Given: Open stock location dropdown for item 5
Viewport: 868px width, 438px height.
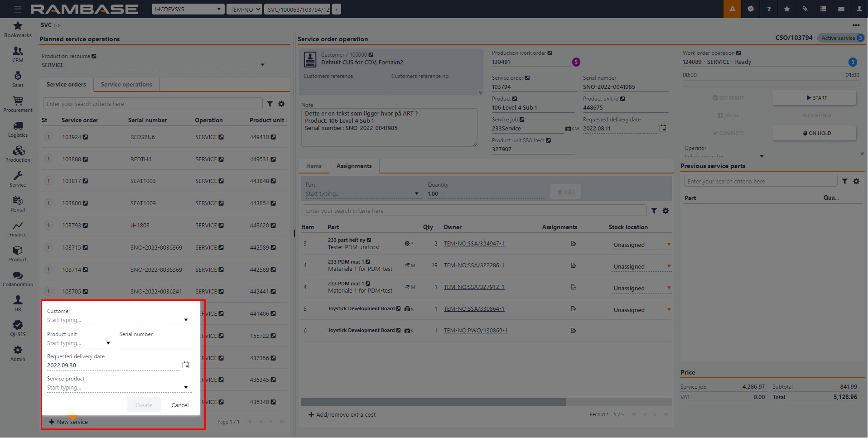Looking at the screenshot, I should tap(669, 310).
